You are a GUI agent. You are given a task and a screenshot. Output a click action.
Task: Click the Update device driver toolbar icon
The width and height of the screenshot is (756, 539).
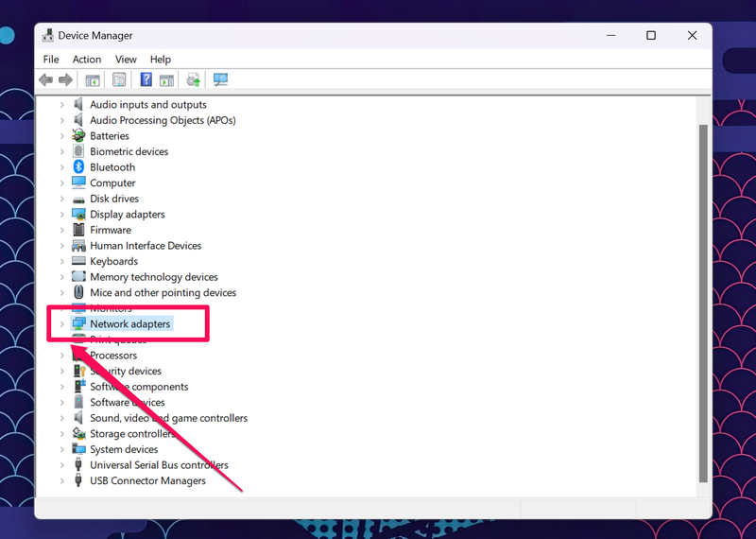click(193, 80)
